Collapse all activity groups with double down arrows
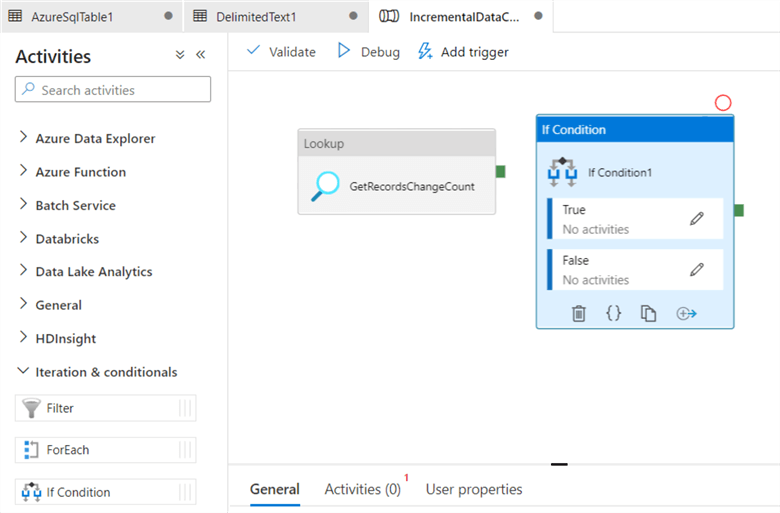Screen dimensions: 780x513 click(x=180, y=55)
